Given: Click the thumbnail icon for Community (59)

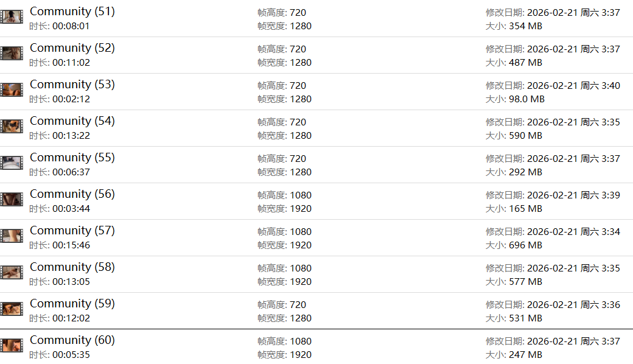Looking at the screenshot, I should [x=12, y=309].
